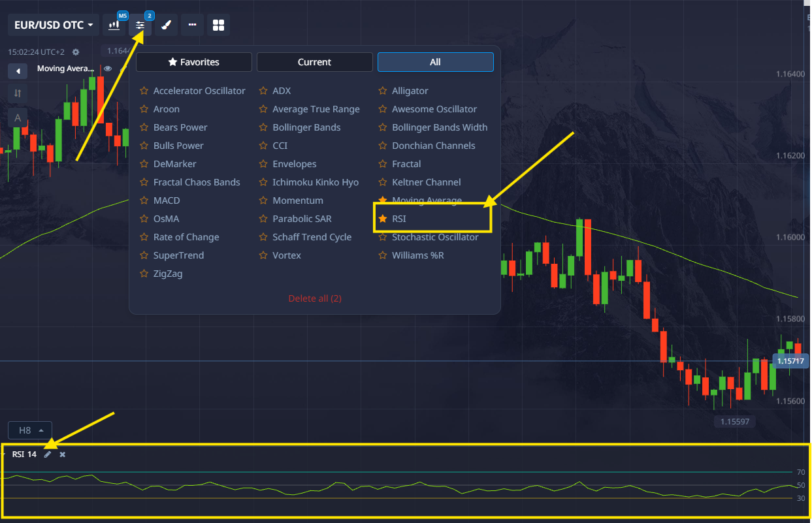Unfavorite the RSI star
This screenshot has width=812, height=523.
(383, 219)
